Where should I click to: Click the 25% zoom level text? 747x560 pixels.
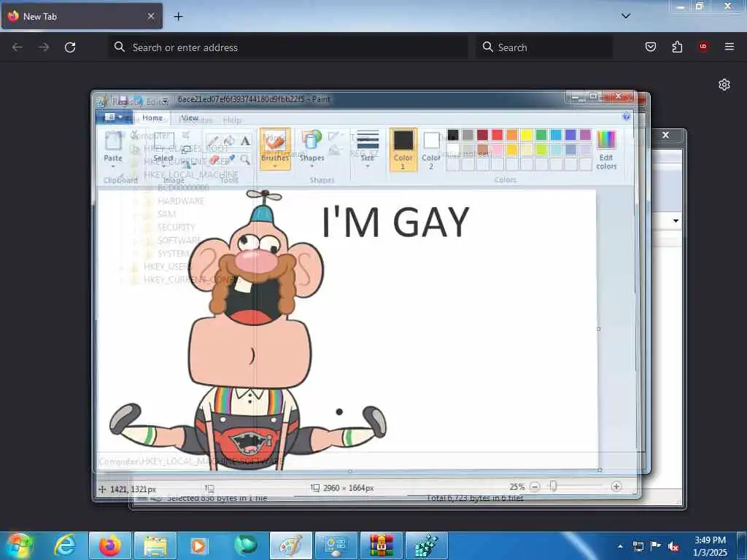click(x=516, y=486)
